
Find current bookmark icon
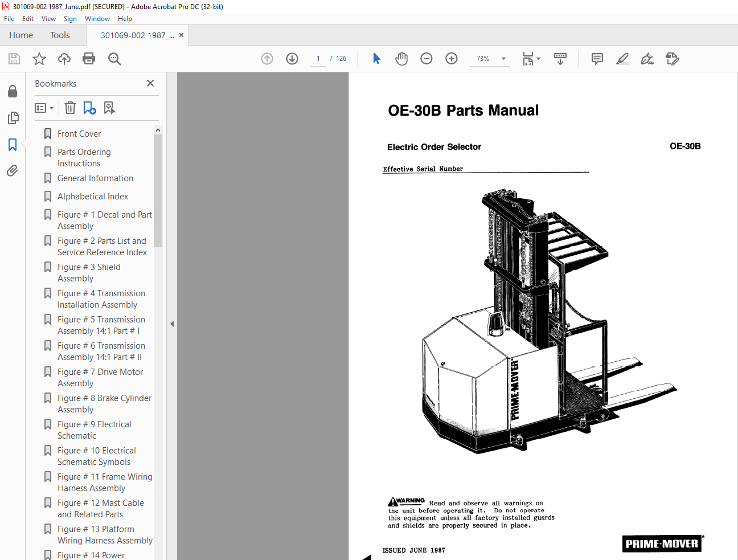tap(109, 108)
